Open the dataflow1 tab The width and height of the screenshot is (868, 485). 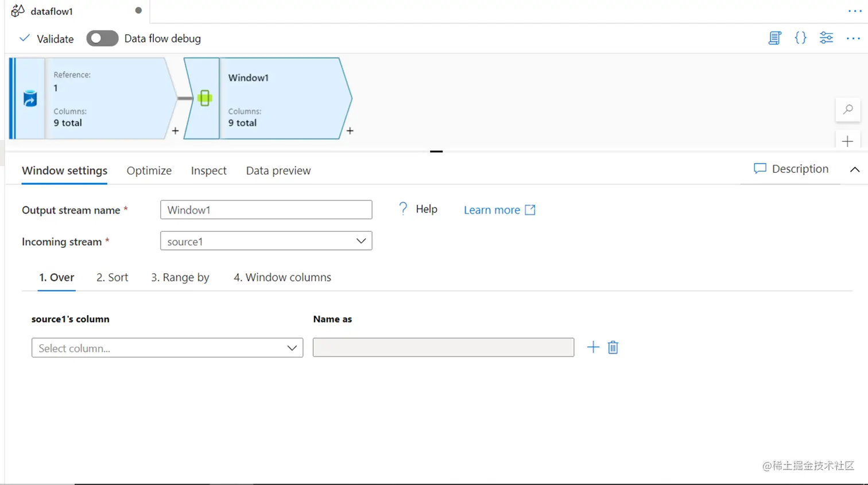[x=52, y=11]
